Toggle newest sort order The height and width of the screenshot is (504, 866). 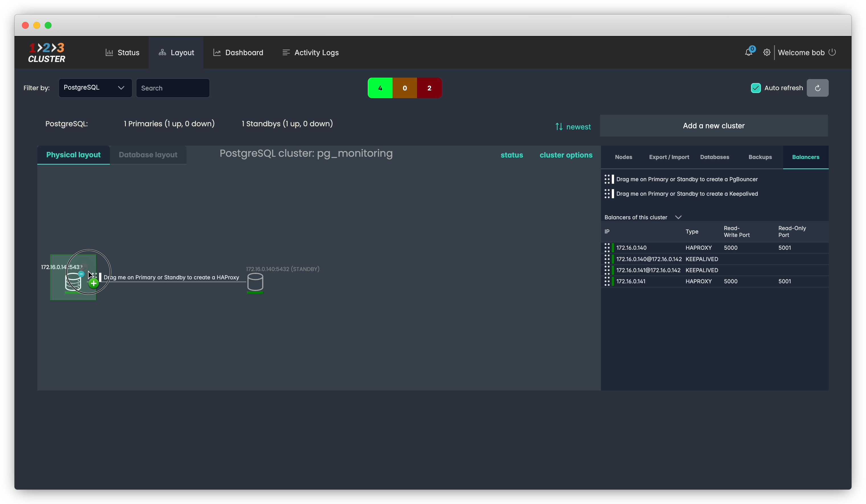[573, 127]
